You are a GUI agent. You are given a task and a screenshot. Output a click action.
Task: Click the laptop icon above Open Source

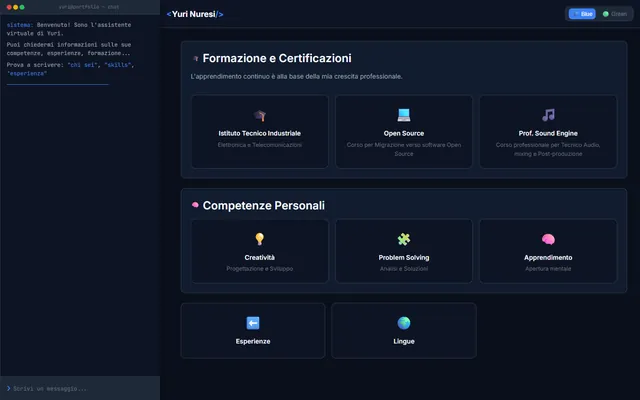(x=404, y=115)
